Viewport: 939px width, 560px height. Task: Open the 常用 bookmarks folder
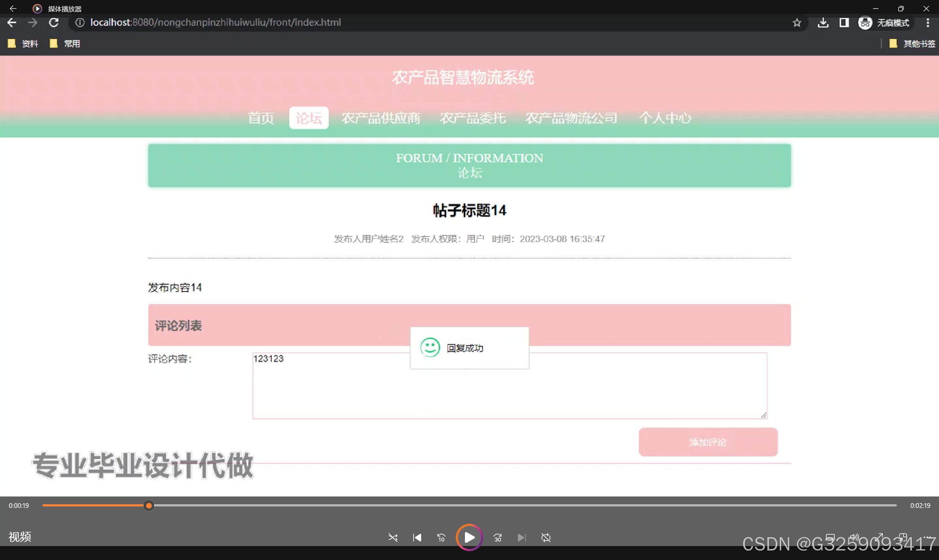pyautogui.click(x=65, y=44)
